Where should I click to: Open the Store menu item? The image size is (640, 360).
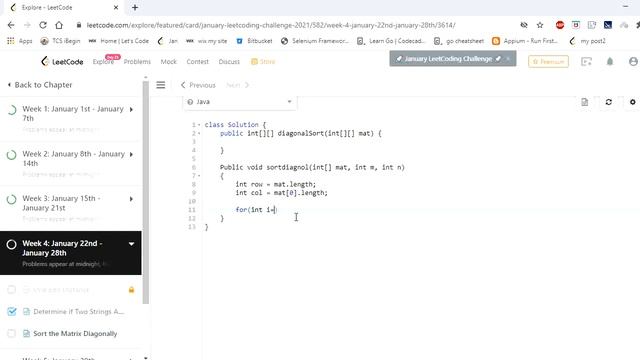tap(263, 62)
